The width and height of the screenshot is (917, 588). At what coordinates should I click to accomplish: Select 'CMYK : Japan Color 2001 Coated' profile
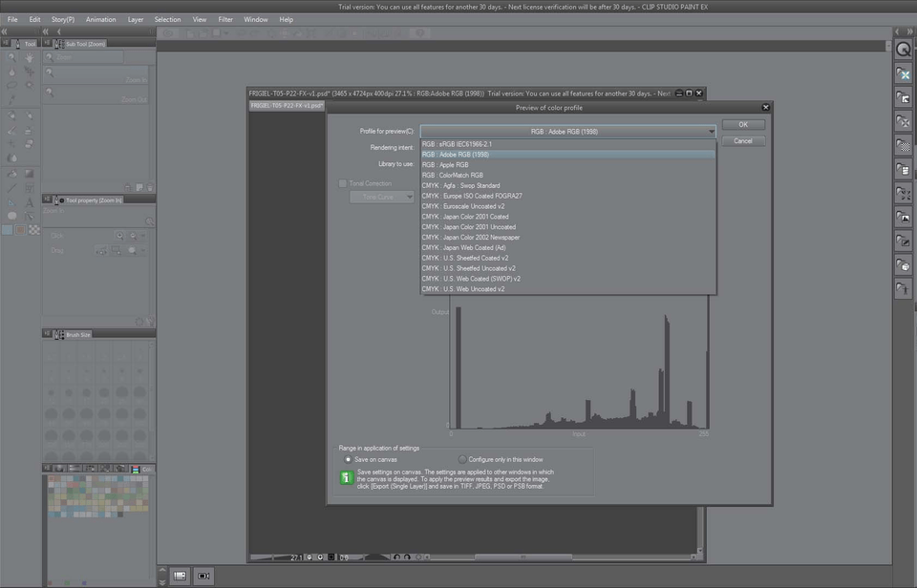pos(469,217)
